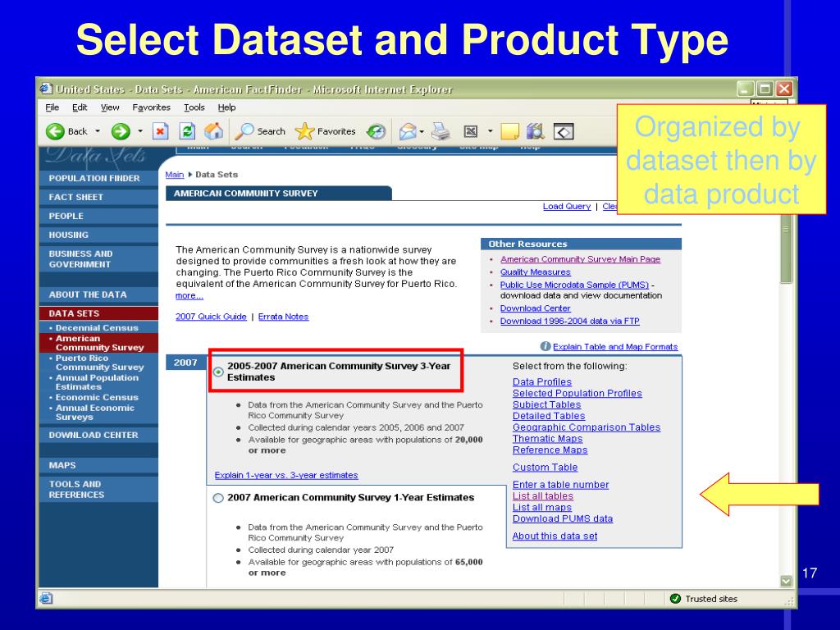Click the Print icon

[441, 131]
